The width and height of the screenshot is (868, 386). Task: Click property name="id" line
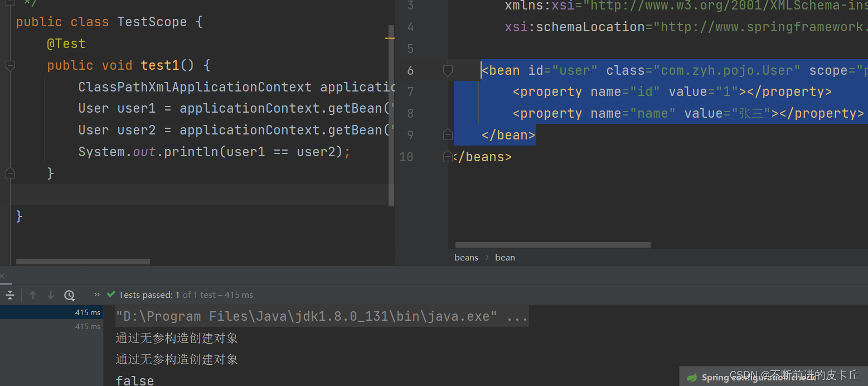(x=672, y=91)
